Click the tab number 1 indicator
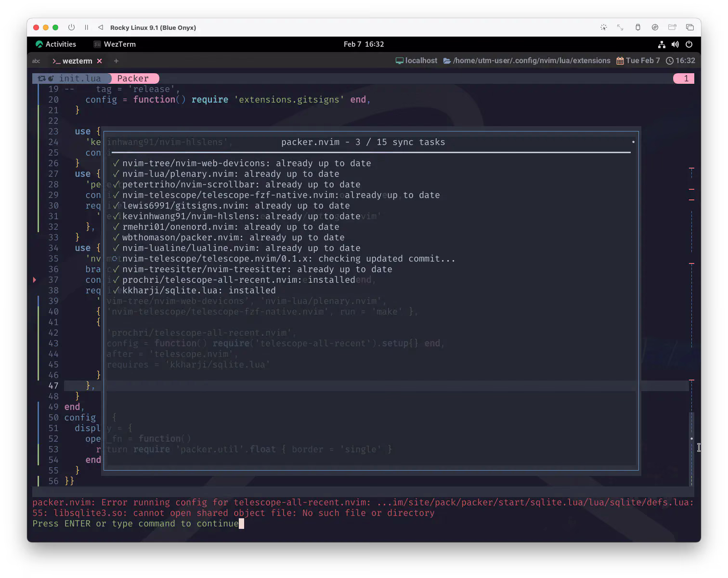This screenshot has width=728, height=578. [684, 79]
